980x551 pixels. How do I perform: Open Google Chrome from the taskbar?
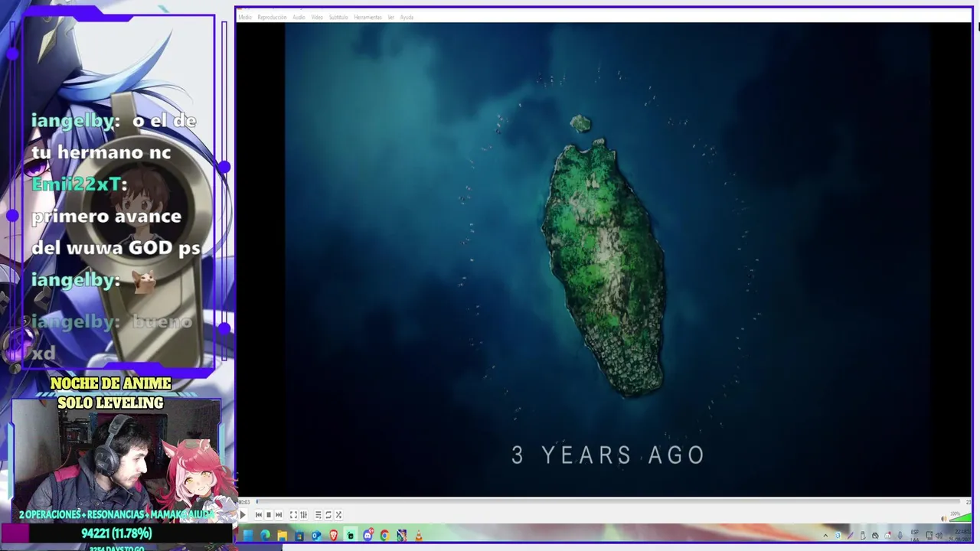(x=384, y=535)
